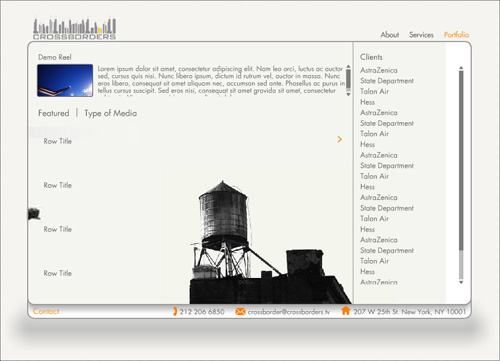Screen dimensions: 500x361
Task: Select the first State Department client
Action: click(x=387, y=81)
